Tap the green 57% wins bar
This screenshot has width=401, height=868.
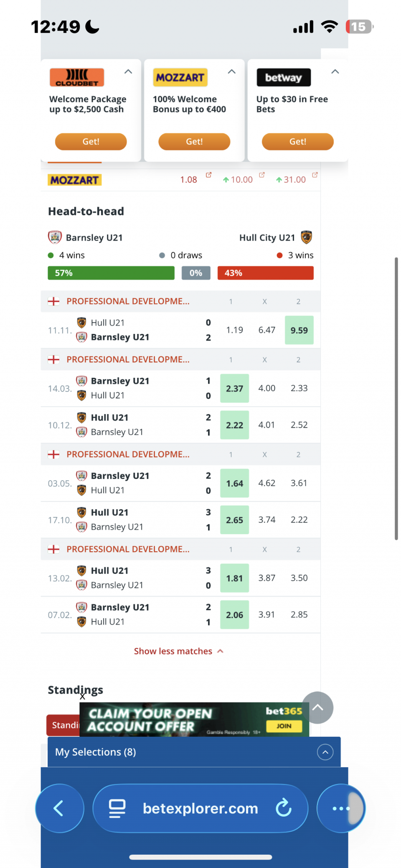click(x=111, y=273)
